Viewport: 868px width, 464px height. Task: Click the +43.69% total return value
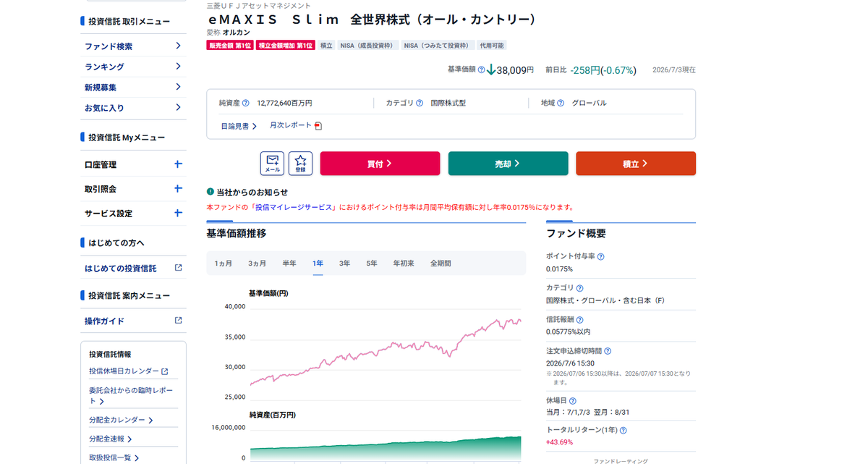(559, 442)
